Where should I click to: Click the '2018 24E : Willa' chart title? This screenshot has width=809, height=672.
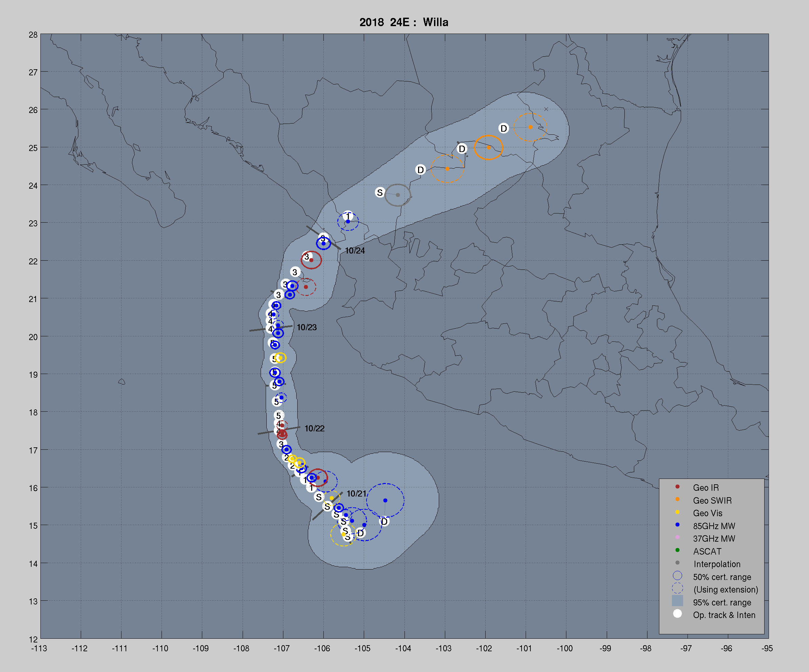click(x=404, y=22)
